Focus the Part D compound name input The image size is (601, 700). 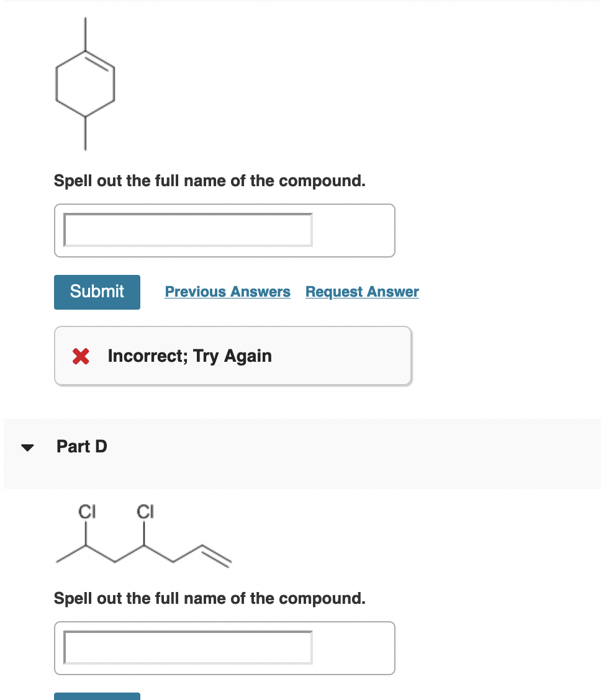(188, 647)
